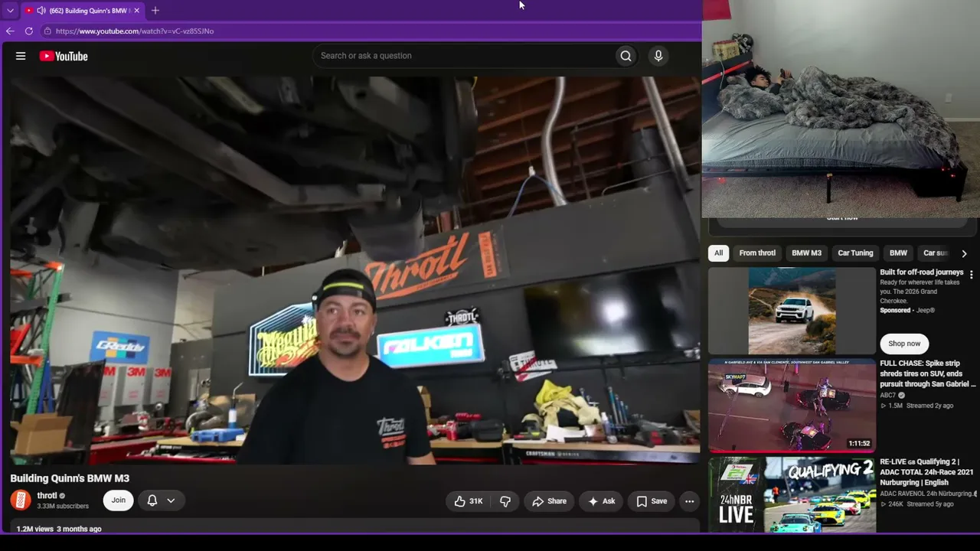
Task: Click Shop now on the Jeep ad
Action: (904, 344)
